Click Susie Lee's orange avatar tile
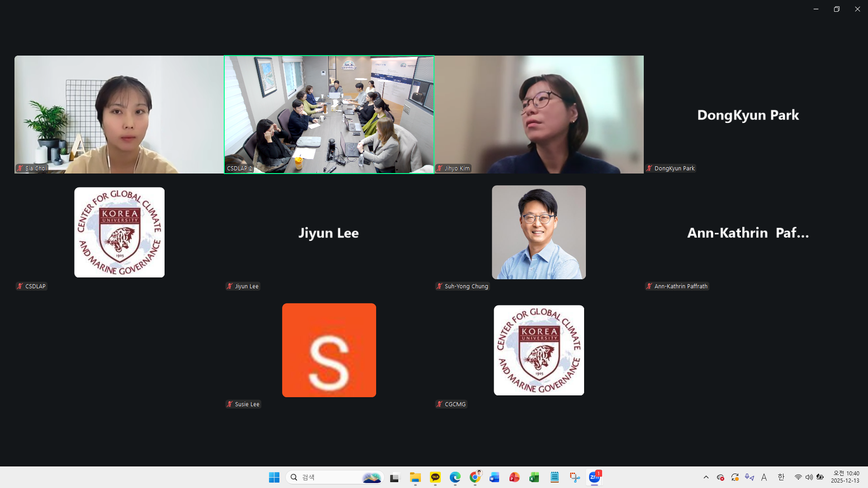Image resolution: width=868 pixels, height=488 pixels. [x=329, y=350]
